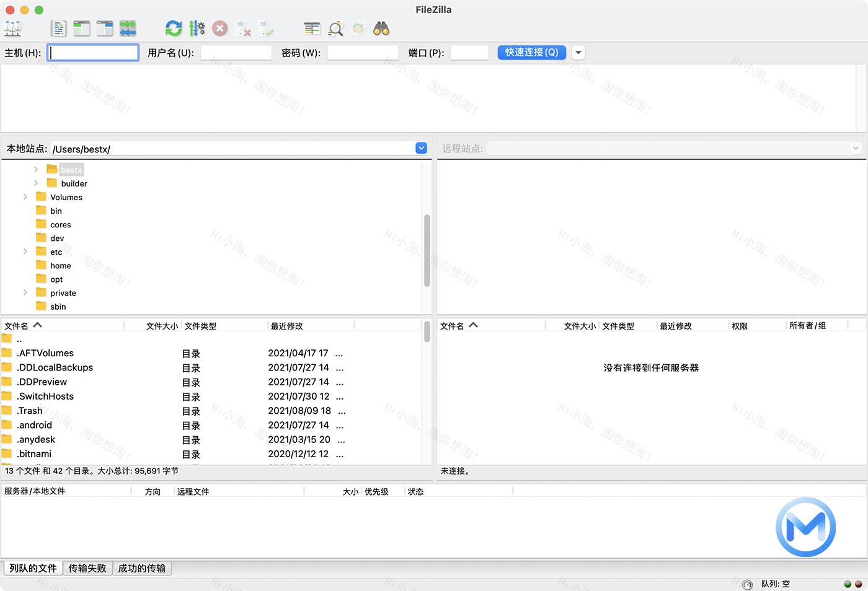
Task: Click the username (用户名) field
Action: click(x=236, y=53)
